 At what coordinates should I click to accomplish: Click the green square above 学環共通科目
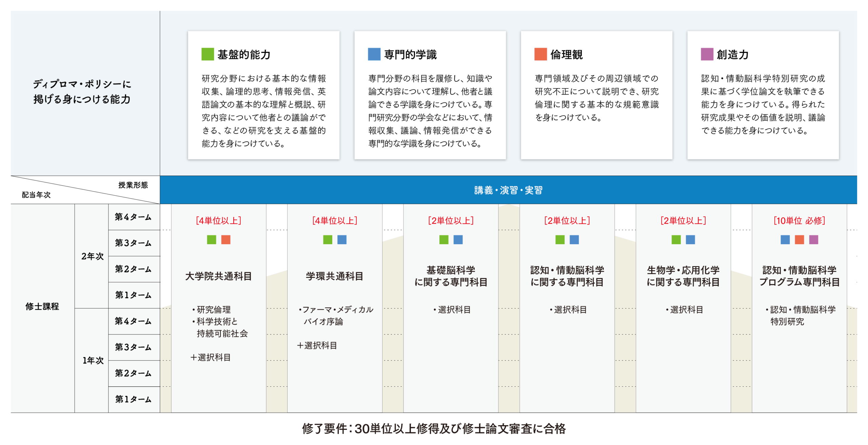point(328,240)
